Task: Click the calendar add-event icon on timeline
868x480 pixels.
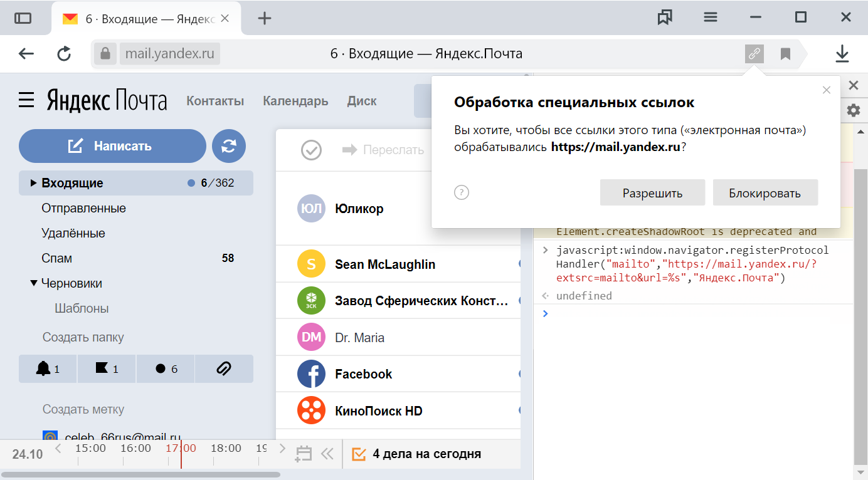Action: (304, 454)
